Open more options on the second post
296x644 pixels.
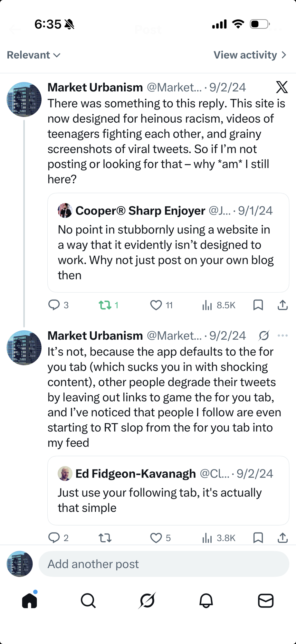click(282, 336)
